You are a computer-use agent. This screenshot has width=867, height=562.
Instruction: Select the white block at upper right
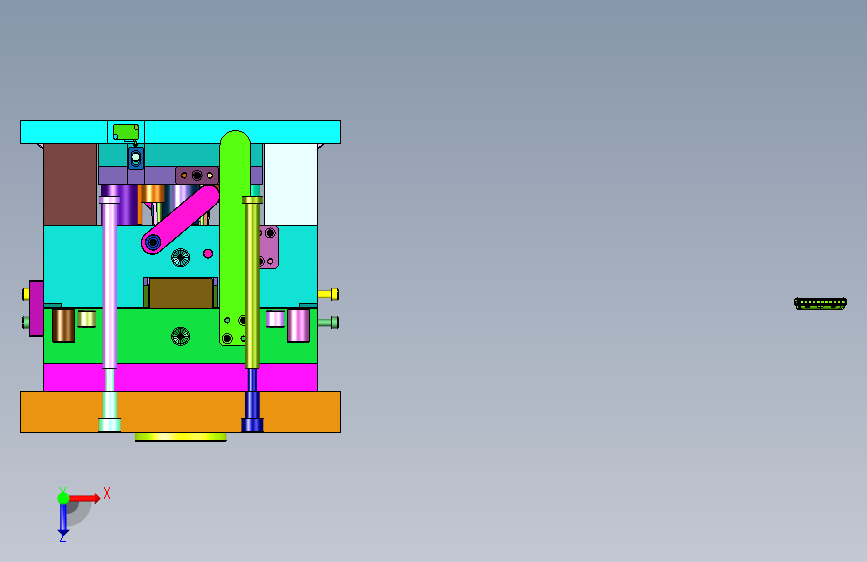291,184
